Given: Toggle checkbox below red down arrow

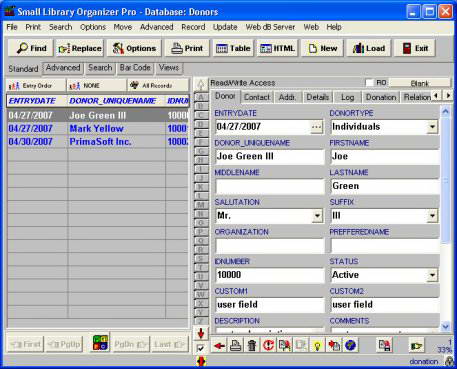Looking at the screenshot, I should coord(201,348).
